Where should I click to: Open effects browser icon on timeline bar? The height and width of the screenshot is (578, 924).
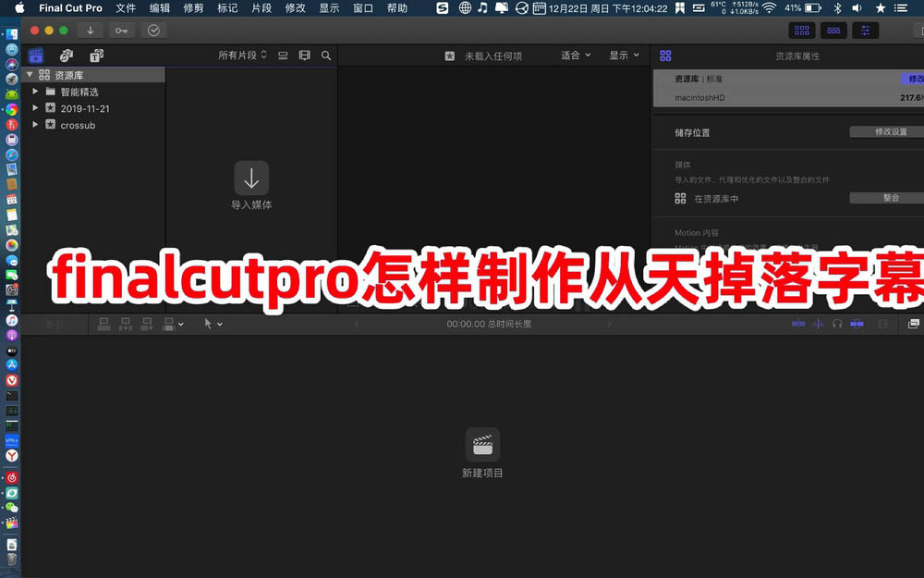coord(914,323)
